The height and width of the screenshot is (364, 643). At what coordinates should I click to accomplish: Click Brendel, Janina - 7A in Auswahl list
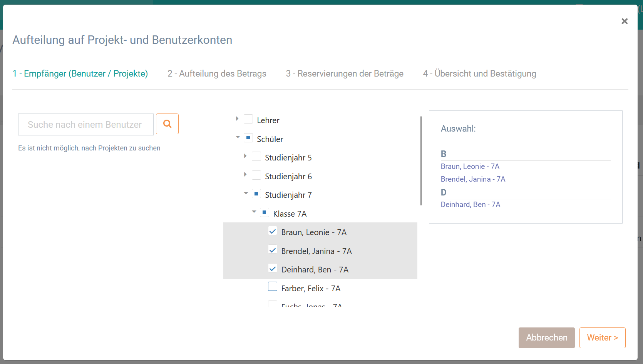point(473,179)
